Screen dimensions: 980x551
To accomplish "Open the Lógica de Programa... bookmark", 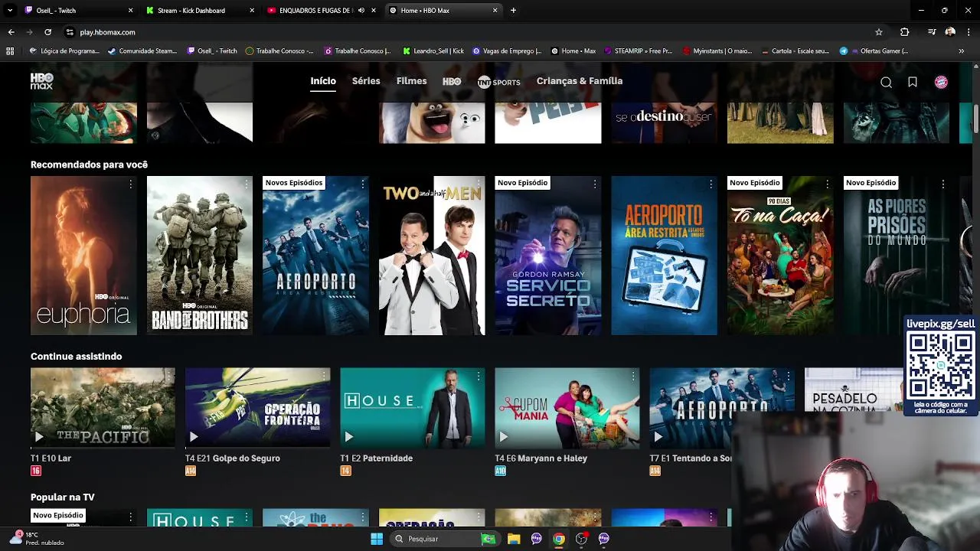I will (x=64, y=51).
